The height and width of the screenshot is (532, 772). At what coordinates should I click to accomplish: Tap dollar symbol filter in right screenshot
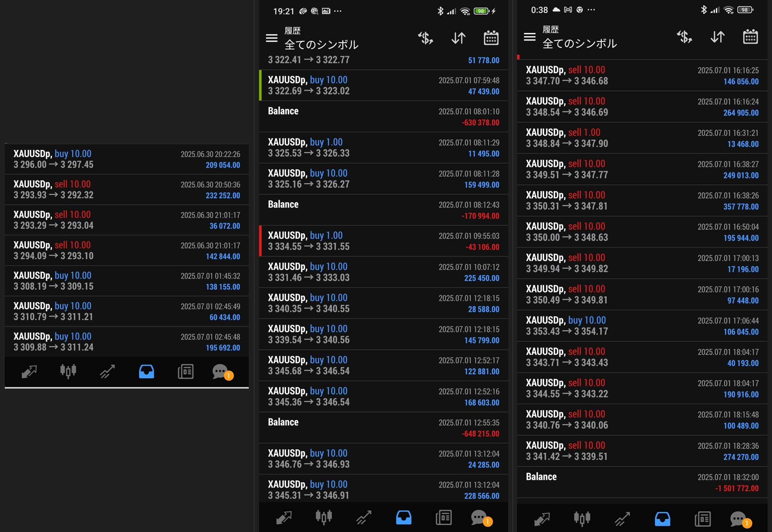click(x=684, y=37)
